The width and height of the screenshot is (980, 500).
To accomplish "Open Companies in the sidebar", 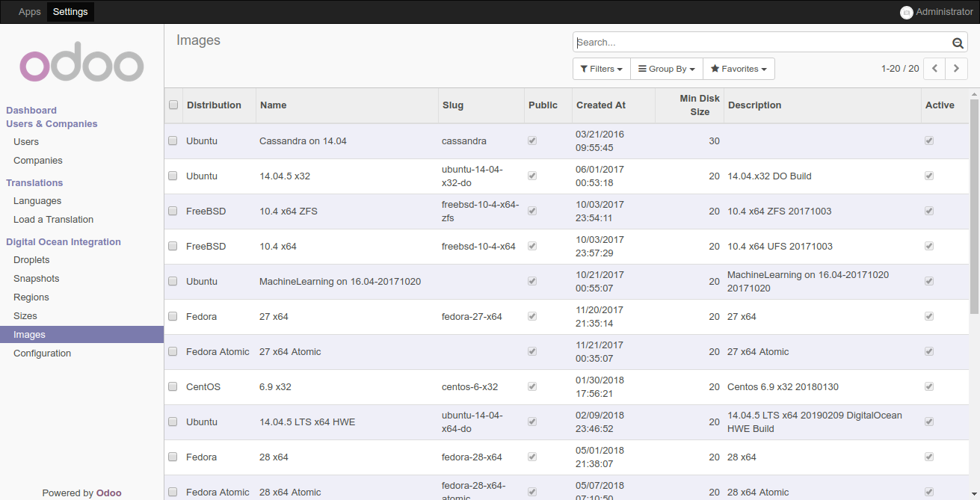I will pyautogui.click(x=38, y=160).
